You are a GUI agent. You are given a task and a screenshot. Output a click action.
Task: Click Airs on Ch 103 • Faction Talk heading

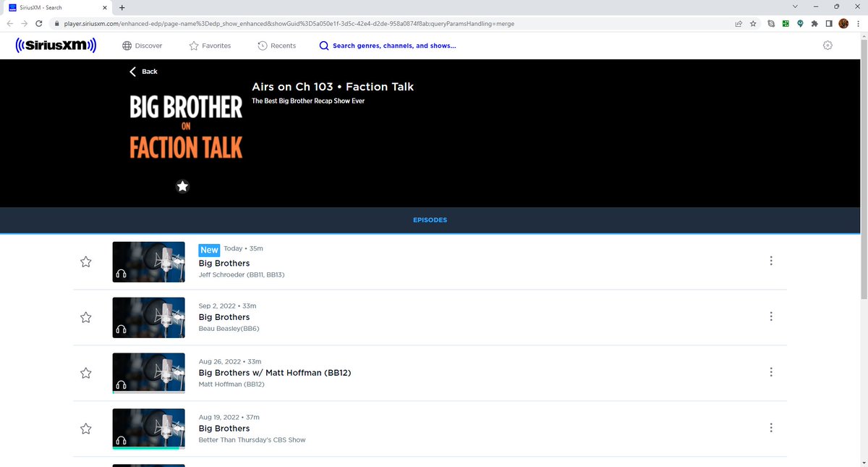[x=333, y=87]
